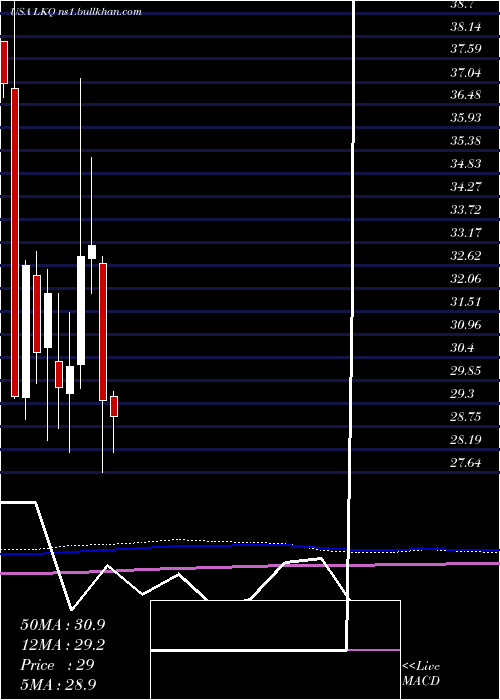Click the 35.38 price axis label

[x=466, y=141]
